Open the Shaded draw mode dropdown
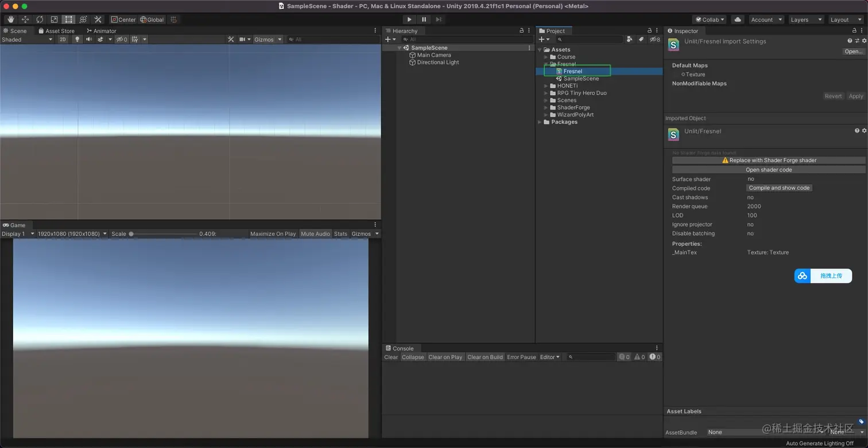Screen dimensions: 868x448 click(27, 40)
